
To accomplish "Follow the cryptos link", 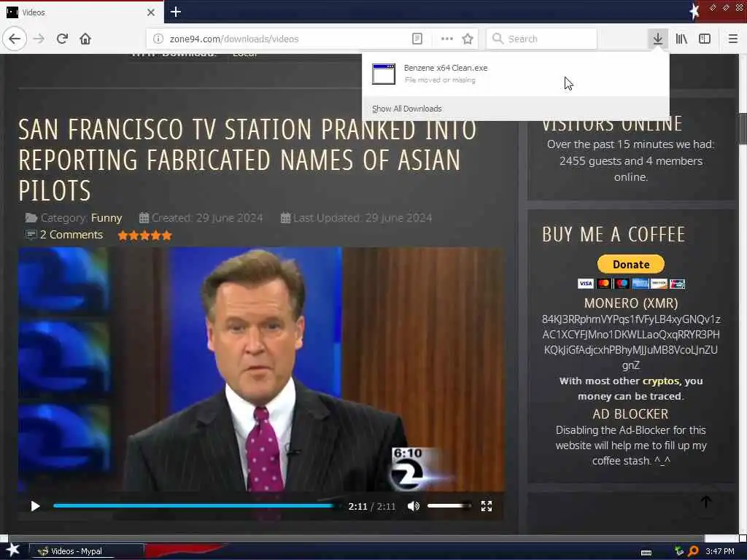I will coord(661,381).
